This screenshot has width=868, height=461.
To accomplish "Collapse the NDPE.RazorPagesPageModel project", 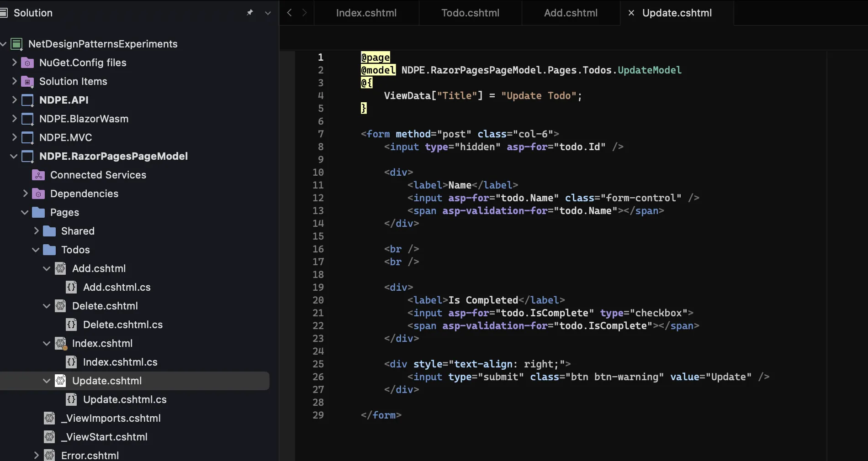I will 13,156.
